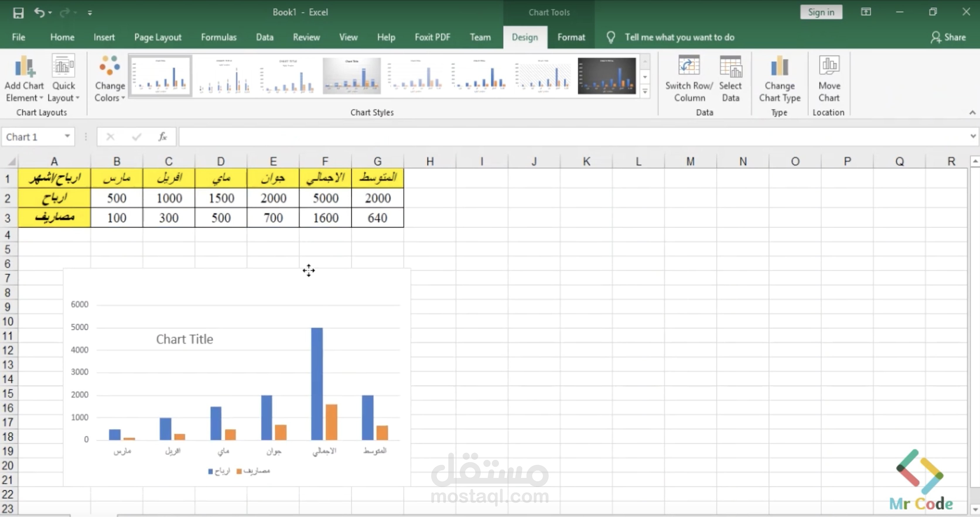
Task: Open the Help tab
Action: point(386,37)
